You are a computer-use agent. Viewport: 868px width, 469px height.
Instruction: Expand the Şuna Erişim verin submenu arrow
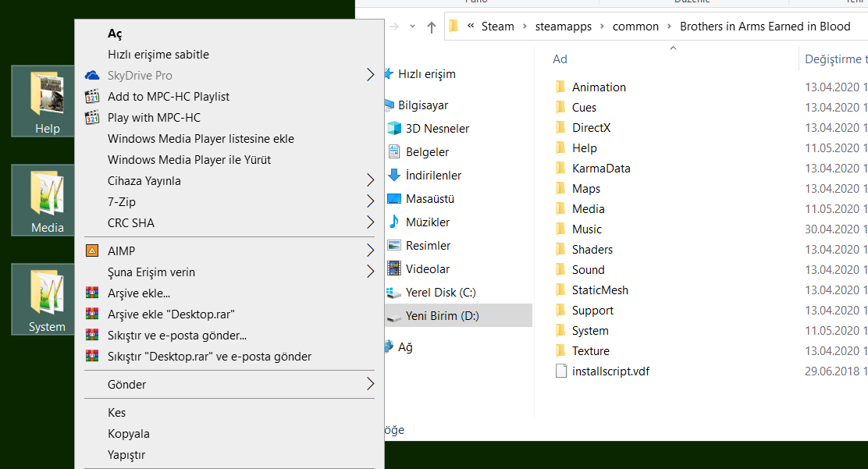(x=370, y=272)
